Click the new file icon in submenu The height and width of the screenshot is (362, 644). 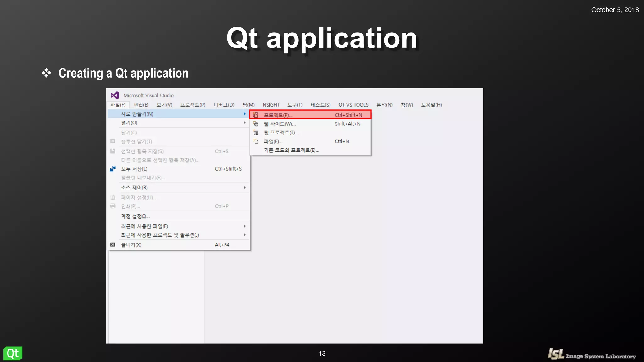pos(256,141)
